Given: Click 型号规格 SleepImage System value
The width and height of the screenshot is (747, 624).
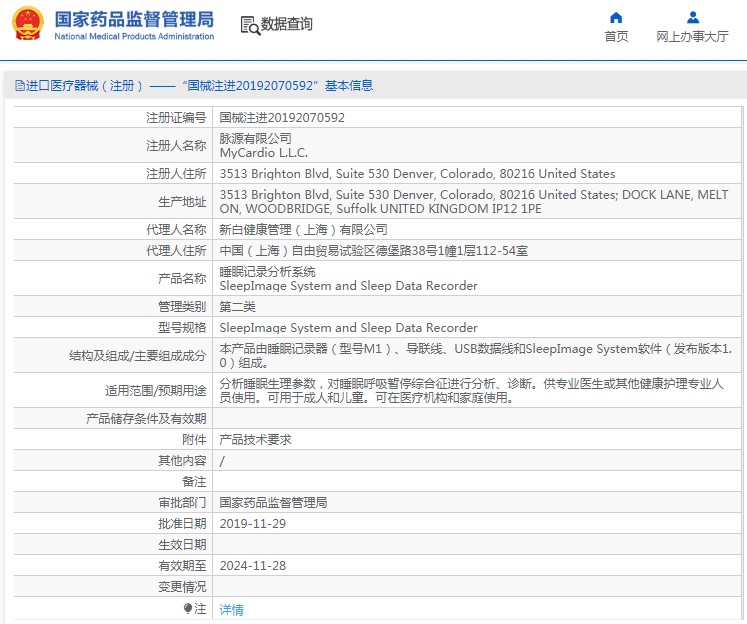Looking at the screenshot, I should coord(348,328).
